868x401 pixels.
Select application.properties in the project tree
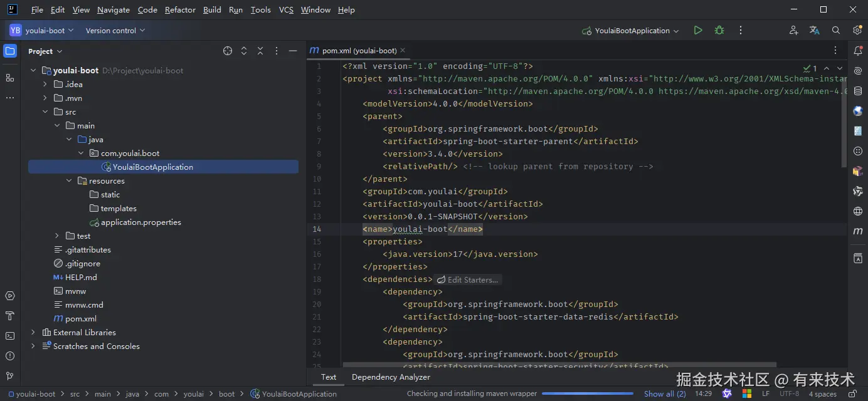pos(140,222)
